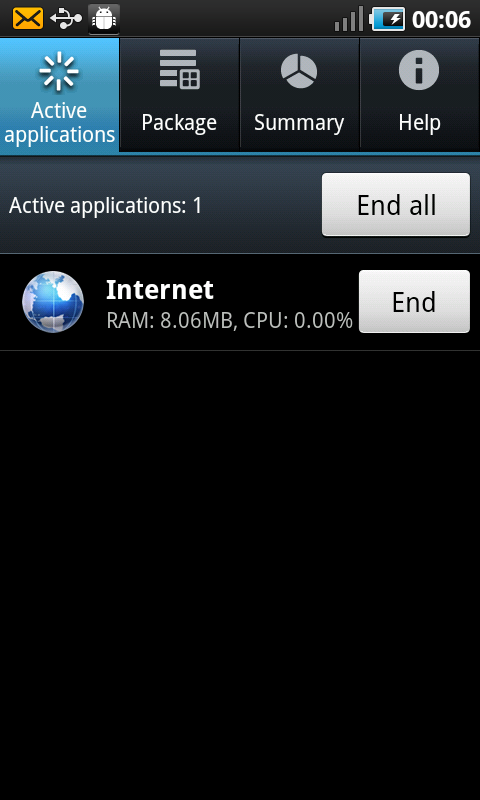This screenshot has height=800, width=480.
Task: Tap the Active applications count text
Action: [x=106, y=206]
